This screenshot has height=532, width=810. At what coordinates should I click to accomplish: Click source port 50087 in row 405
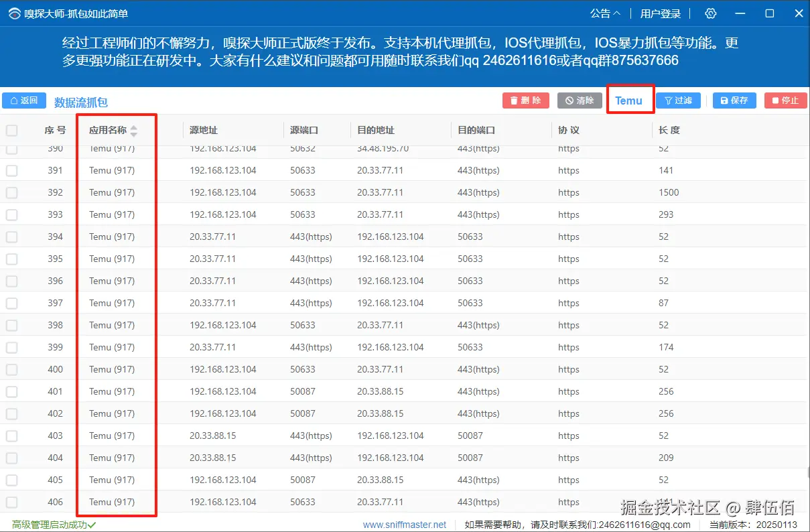303,480
